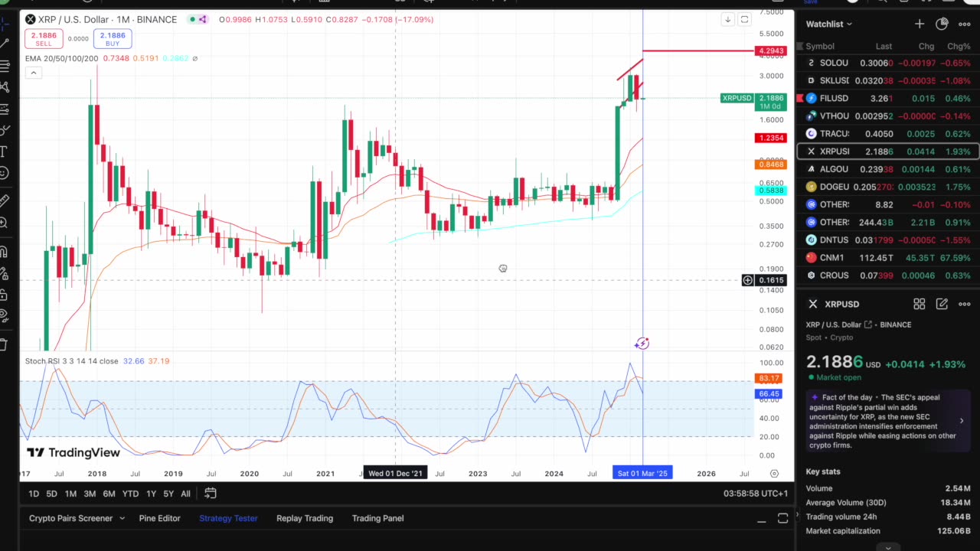Click the edit note icon for XRPUSD
The height and width of the screenshot is (551, 980).
(x=942, y=304)
